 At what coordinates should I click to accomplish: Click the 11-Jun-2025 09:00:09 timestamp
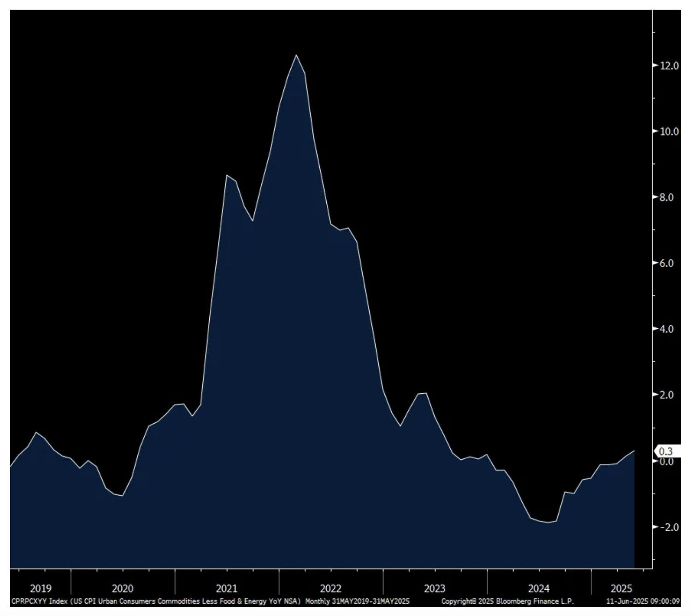(x=642, y=601)
